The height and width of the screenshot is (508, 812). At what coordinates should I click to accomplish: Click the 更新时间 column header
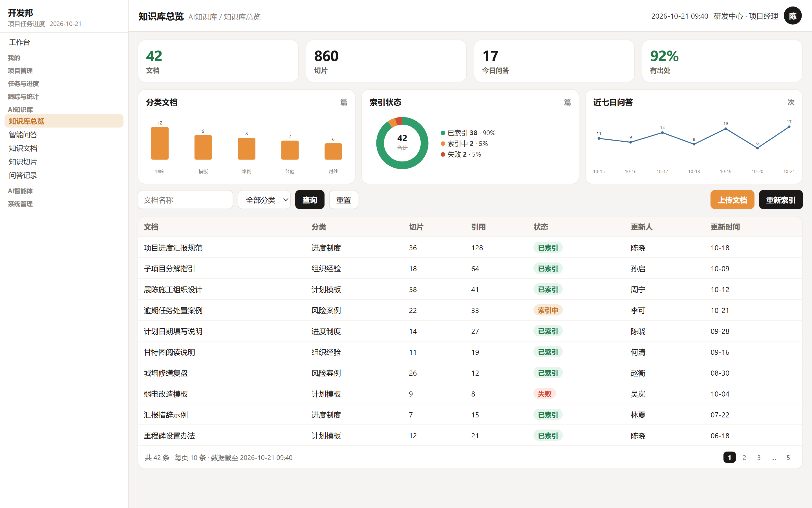click(725, 227)
